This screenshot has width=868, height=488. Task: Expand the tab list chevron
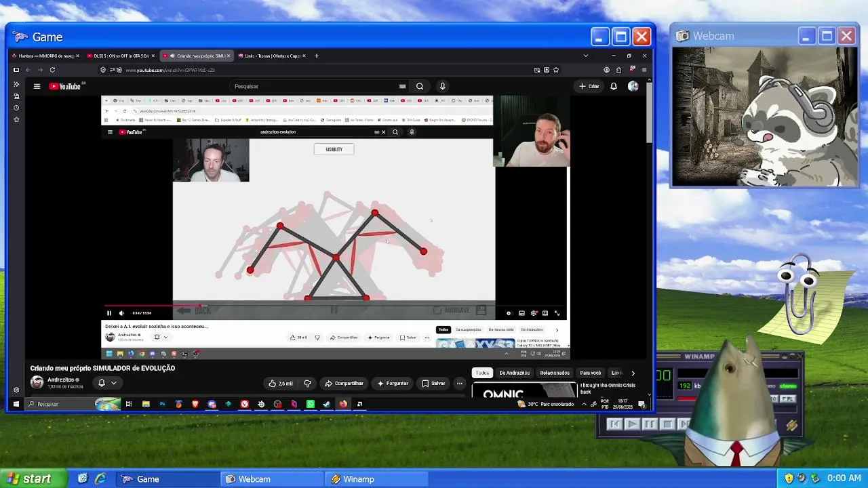pos(586,56)
